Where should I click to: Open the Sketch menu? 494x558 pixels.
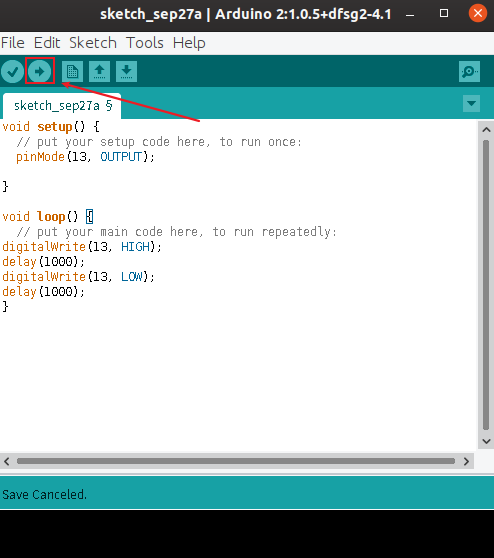(93, 43)
